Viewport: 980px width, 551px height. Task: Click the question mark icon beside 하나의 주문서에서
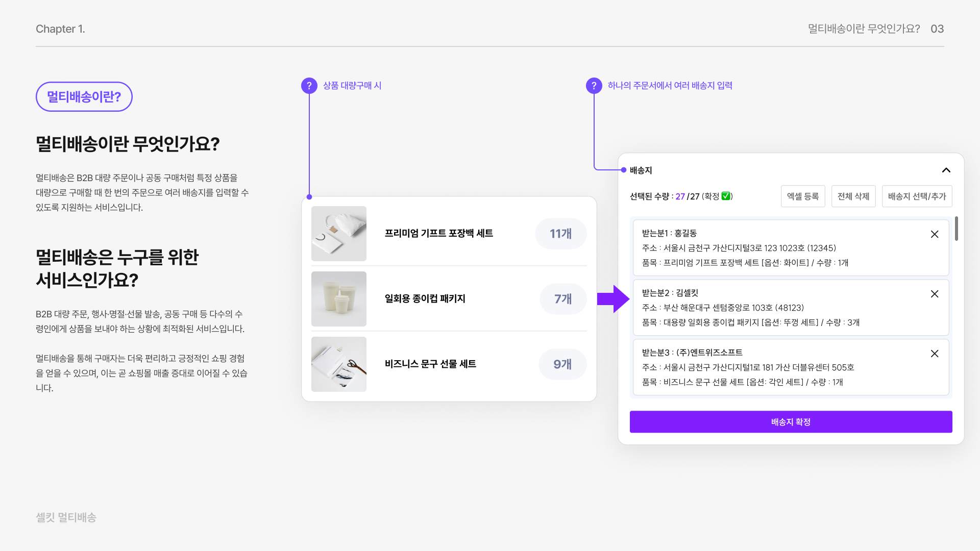point(594,86)
